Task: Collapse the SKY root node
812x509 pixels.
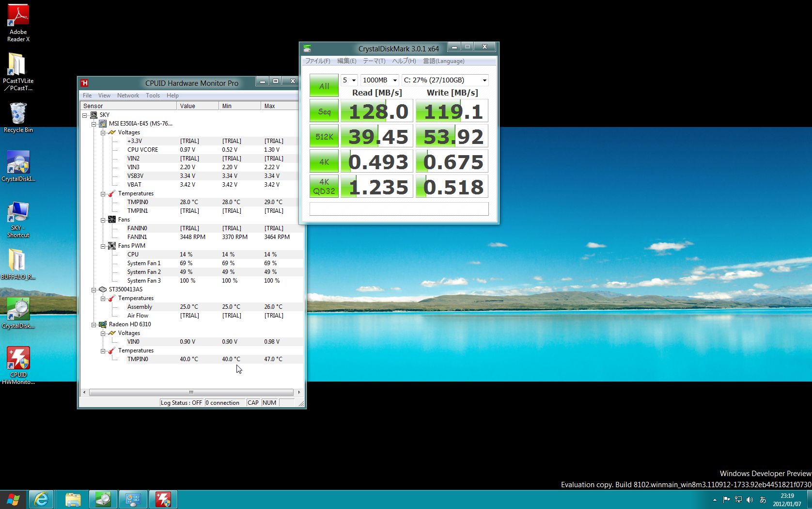Action: pos(85,115)
